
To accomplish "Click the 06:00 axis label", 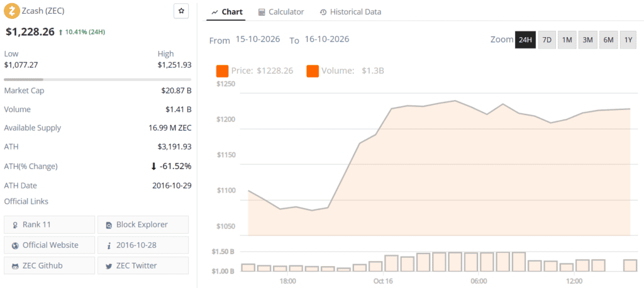I will (479, 282).
